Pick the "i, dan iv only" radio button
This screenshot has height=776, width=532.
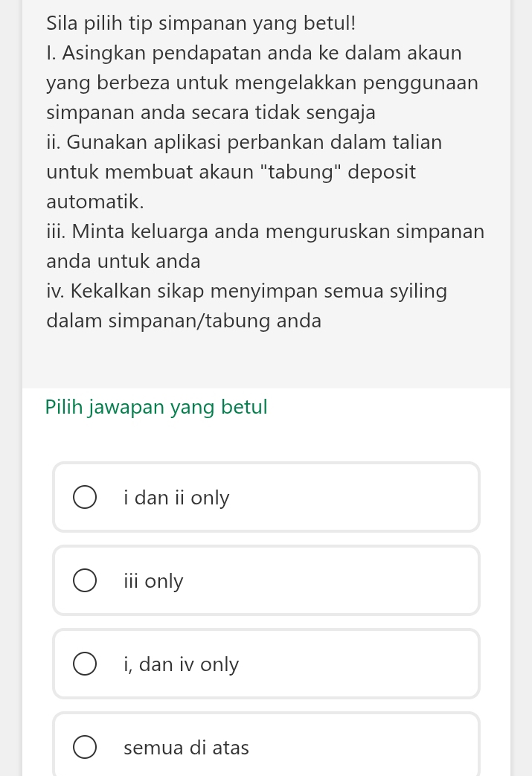pos(85,664)
